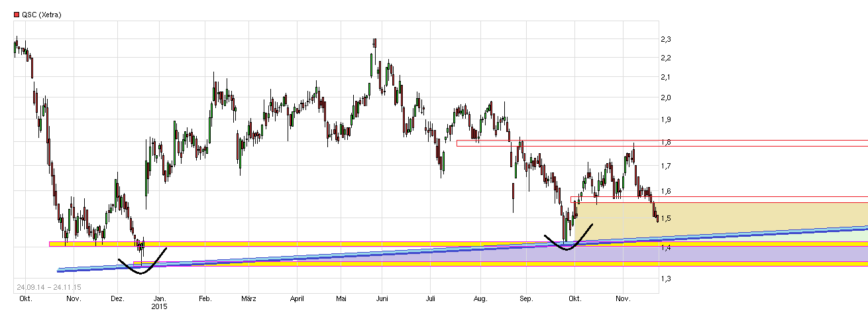Click the Juli month label
The width and height of the screenshot is (868, 317).
coord(431,299)
